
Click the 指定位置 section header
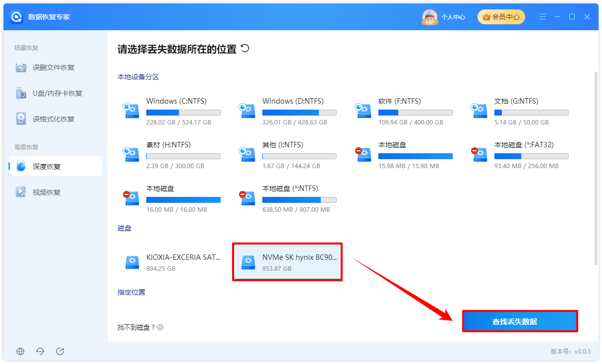coord(131,292)
